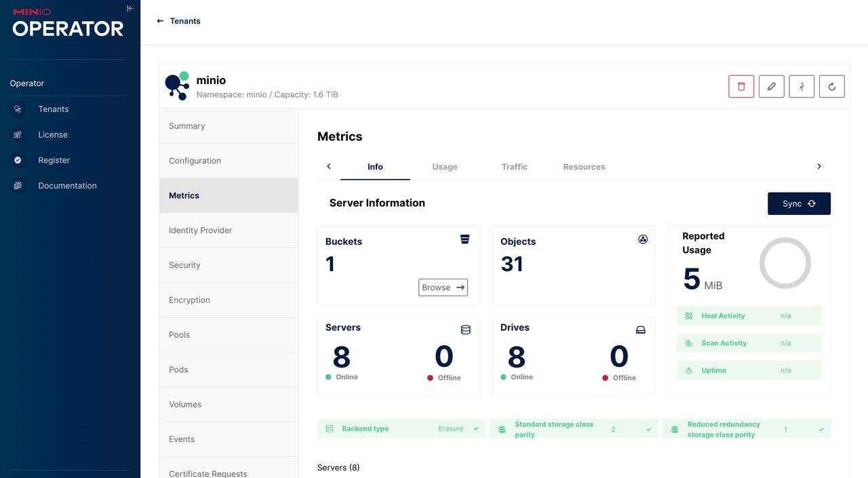Viewport: 868px width, 478px height.
Task: Open the tenant management console icon button
Action: [x=802, y=86]
